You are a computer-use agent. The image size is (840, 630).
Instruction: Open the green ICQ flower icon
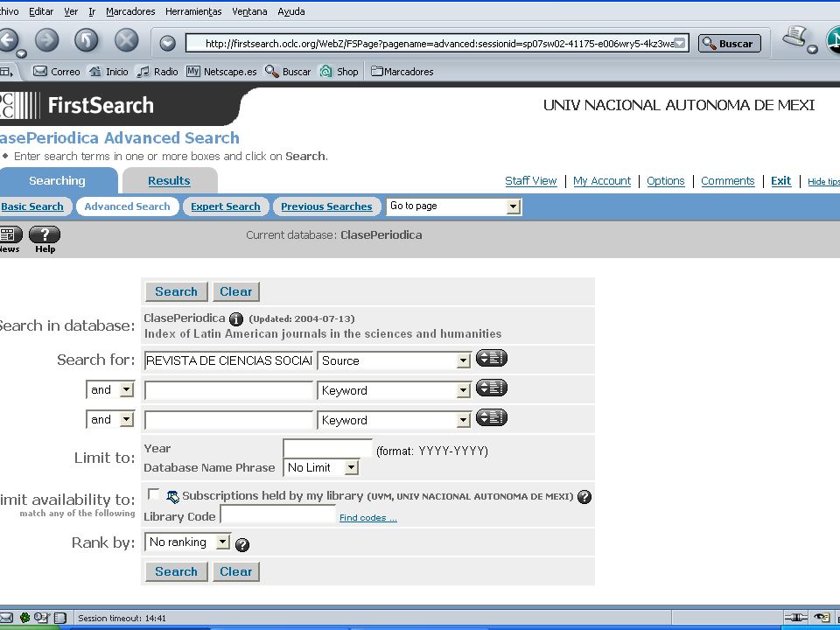click(24, 618)
